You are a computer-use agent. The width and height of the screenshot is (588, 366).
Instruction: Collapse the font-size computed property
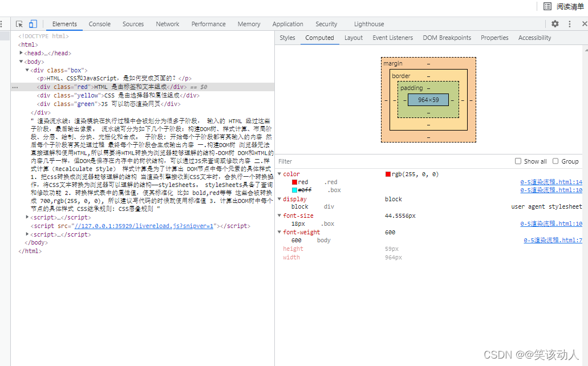click(x=279, y=215)
